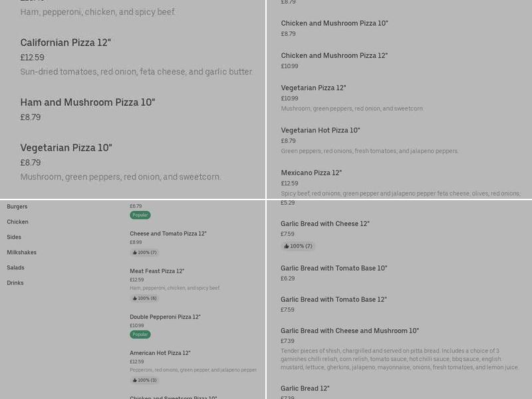Jump to the Milkshakes section
The image size is (532, 399).
[x=21, y=253]
